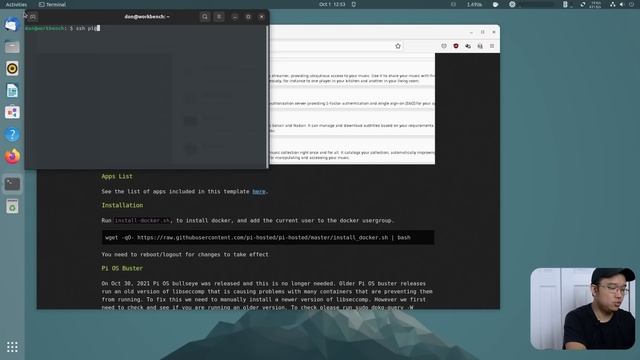Viewport: 640px width, 360px height.
Task: Launch Rhythmbox music player from dock
Action: pyautogui.click(x=12, y=69)
